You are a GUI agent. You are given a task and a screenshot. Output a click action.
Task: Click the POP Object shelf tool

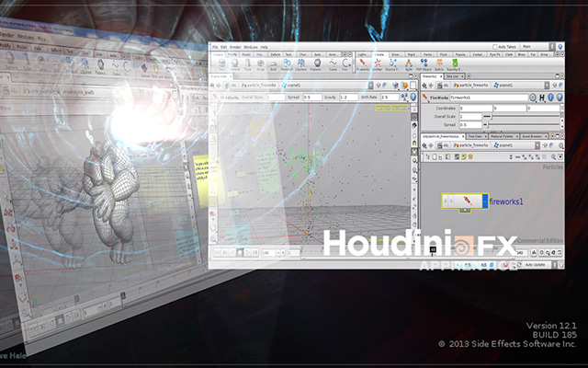tap(424, 64)
